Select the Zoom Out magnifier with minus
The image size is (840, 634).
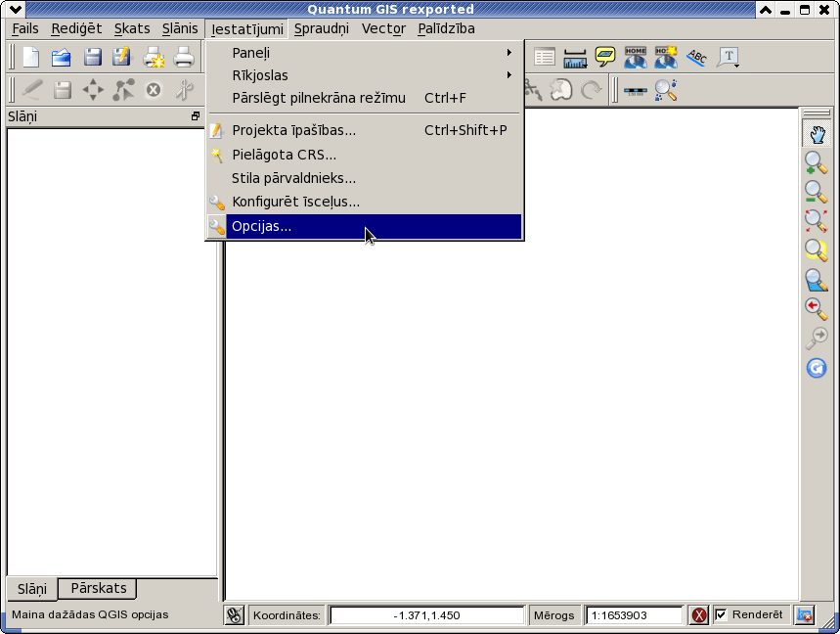point(816,192)
